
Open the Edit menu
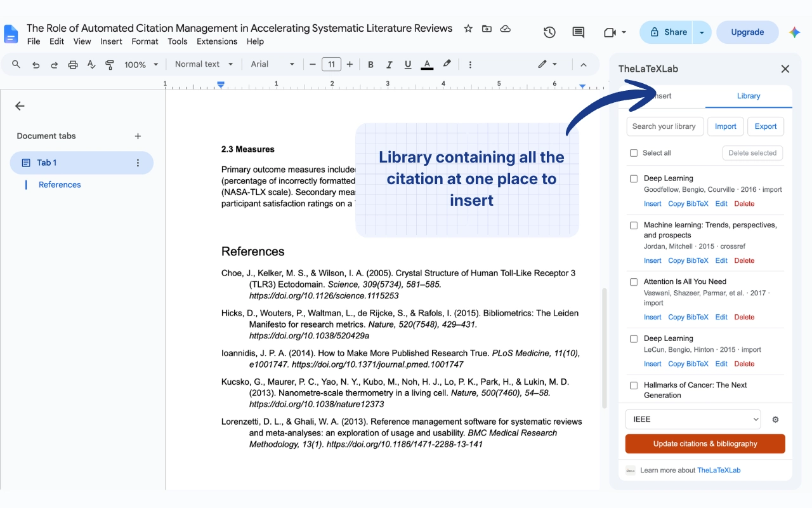tap(57, 41)
